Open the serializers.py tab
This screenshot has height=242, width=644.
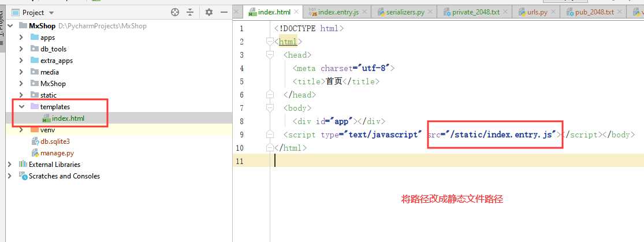[405, 12]
